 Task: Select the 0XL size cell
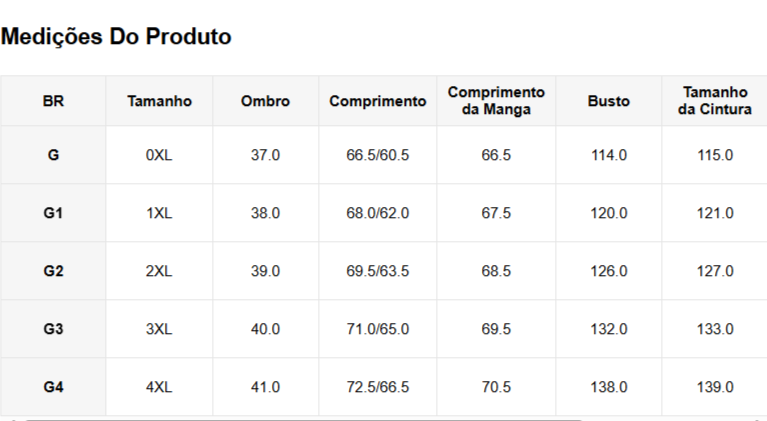pyautogui.click(x=159, y=155)
